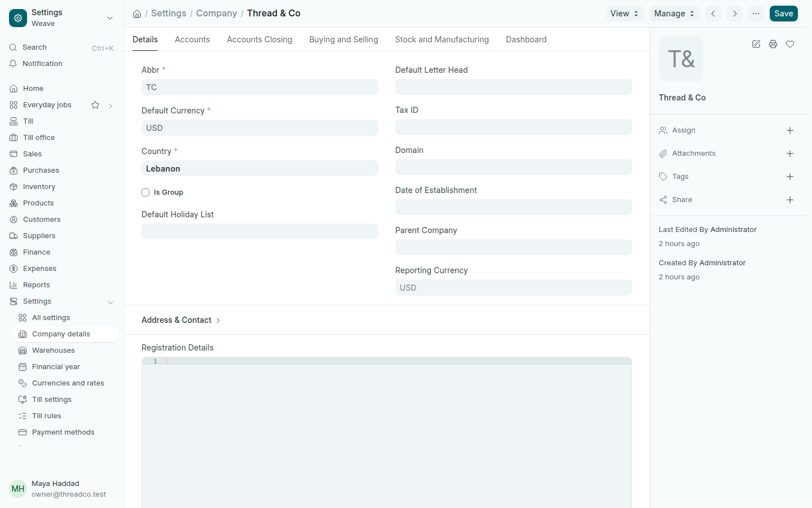812x508 pixels.
Task: Open Notification from sidebar
Action: [62, 64]
